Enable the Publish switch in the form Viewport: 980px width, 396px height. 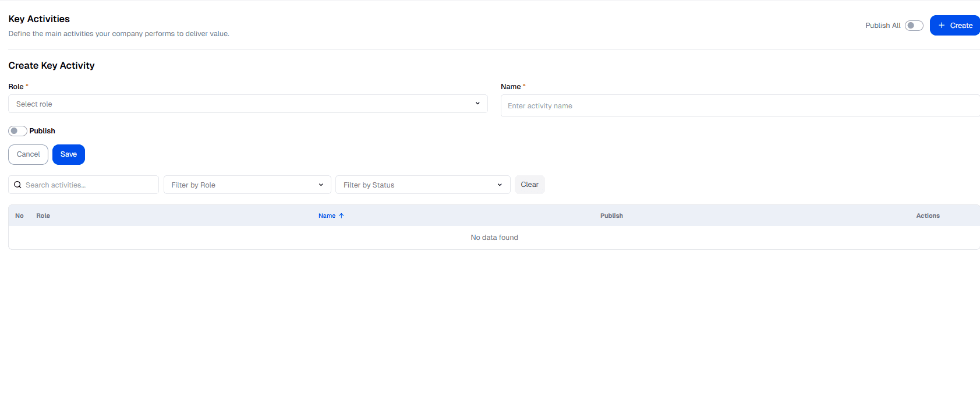17,131
